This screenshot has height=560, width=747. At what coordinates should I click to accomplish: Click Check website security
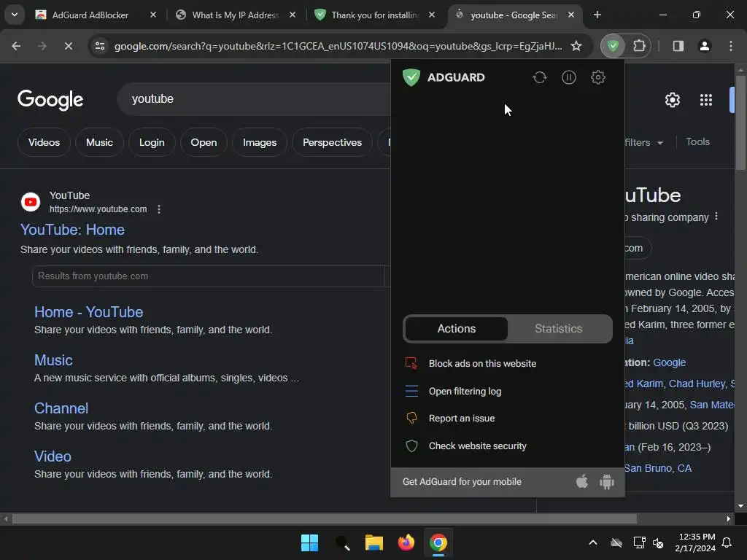(477, 446)
